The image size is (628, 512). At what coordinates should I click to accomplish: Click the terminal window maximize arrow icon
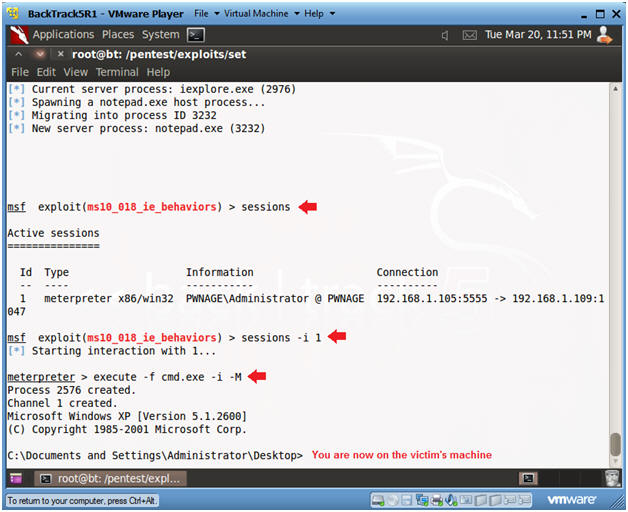(x=39, y=54)
